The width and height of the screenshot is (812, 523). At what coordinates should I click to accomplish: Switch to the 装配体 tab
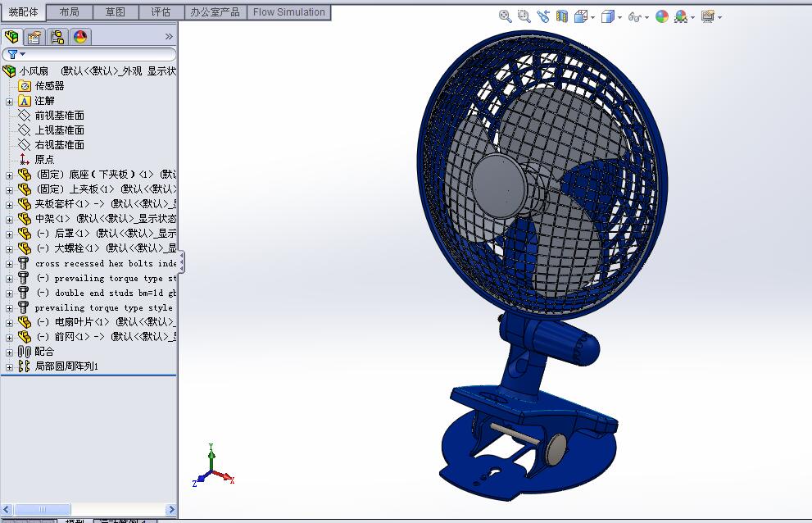[23, 12]
